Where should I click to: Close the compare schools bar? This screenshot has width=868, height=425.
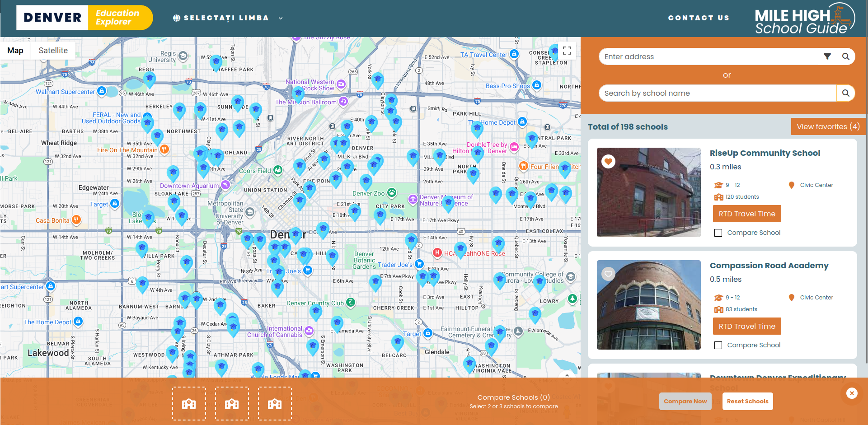tap(852, 393)
